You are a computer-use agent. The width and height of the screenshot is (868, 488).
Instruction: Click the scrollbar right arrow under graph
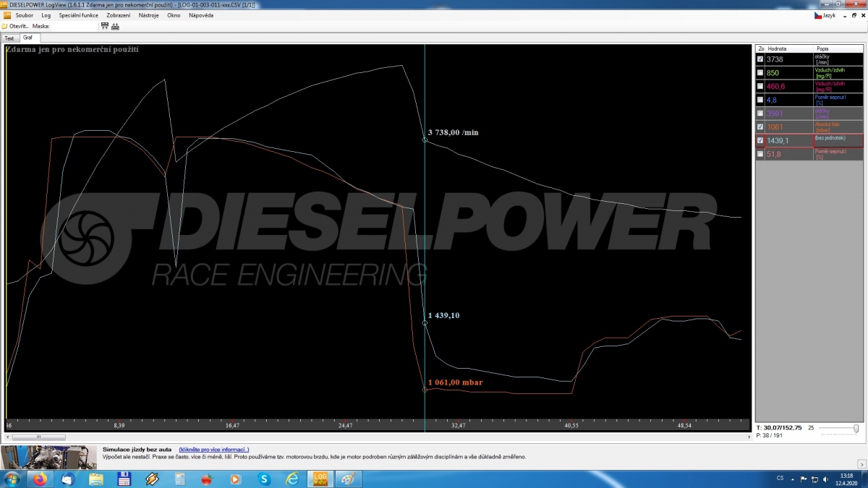click(748, 437)
